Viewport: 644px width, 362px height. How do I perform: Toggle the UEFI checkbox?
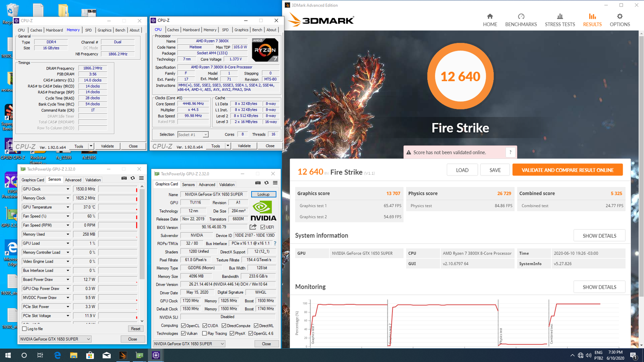pos(263,227)
